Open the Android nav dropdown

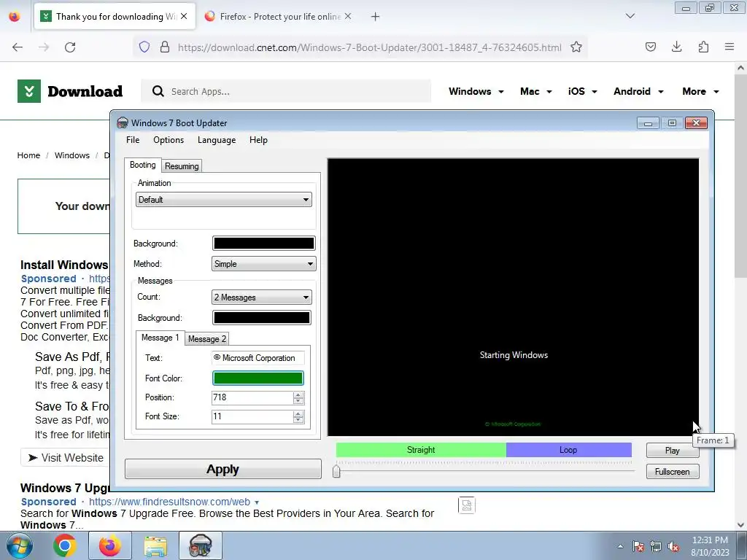[638, 91]
